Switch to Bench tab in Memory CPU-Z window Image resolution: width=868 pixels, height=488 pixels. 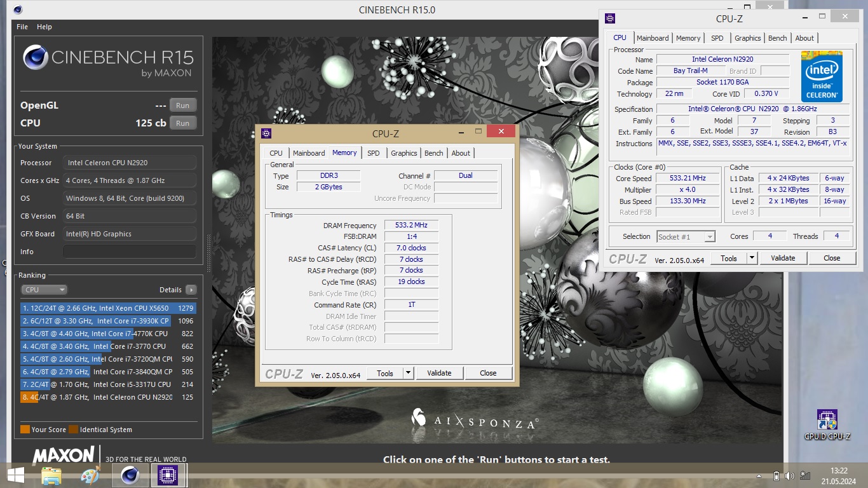coord(434,153)
